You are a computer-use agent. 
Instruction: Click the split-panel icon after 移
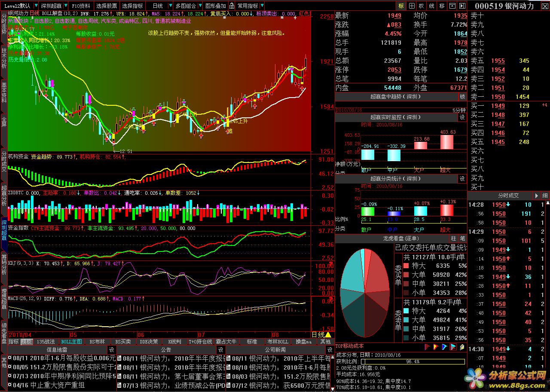pos(452,6)
